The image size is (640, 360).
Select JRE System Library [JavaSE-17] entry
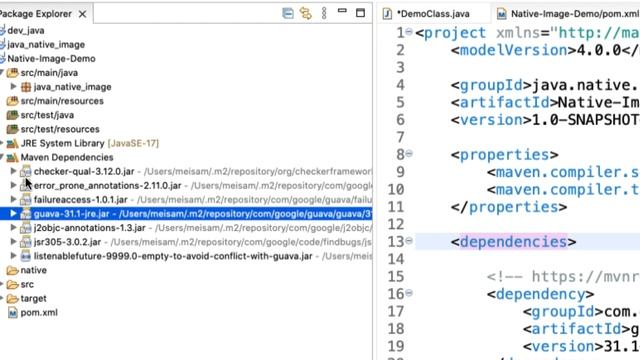click(x=90, y=143)
